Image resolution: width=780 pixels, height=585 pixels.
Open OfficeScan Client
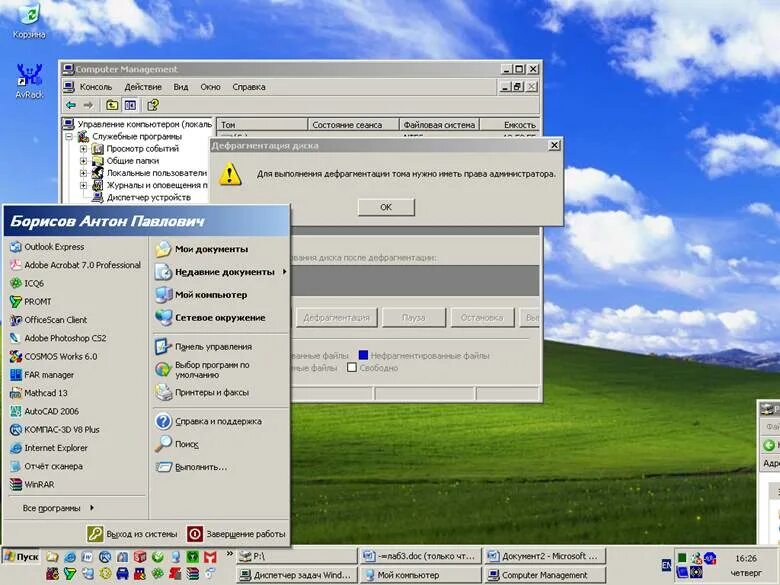pyautogui.click(x=48, y=320)
